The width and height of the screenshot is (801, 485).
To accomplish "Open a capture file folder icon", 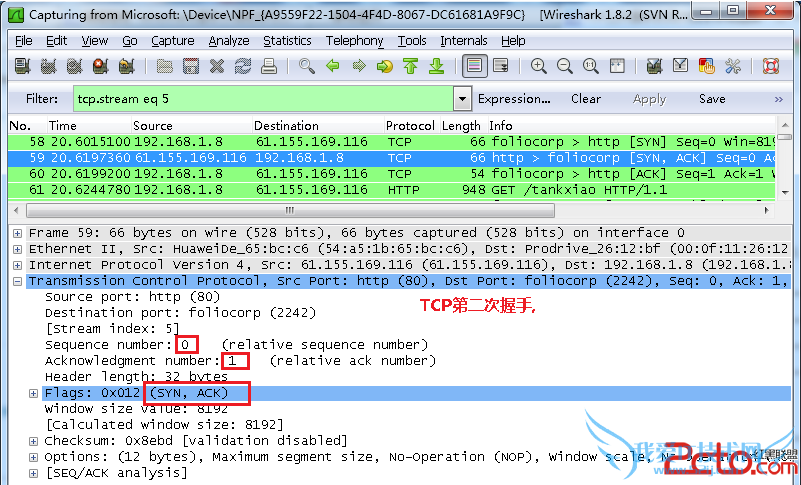I will [x=164, y=66].
